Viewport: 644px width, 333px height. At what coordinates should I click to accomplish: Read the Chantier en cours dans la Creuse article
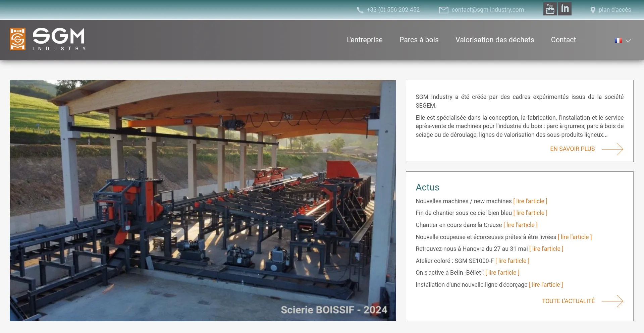[x=521, y=225]
